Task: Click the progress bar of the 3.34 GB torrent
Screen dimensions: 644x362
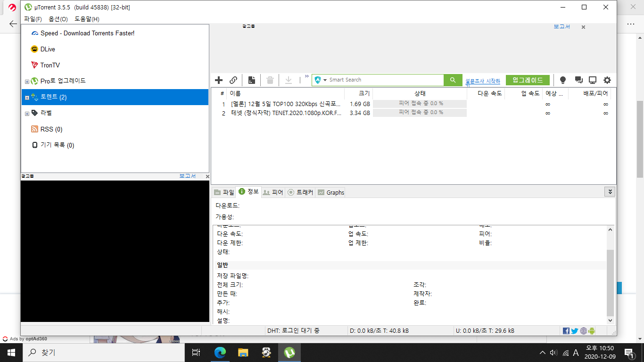Action: 420,113
